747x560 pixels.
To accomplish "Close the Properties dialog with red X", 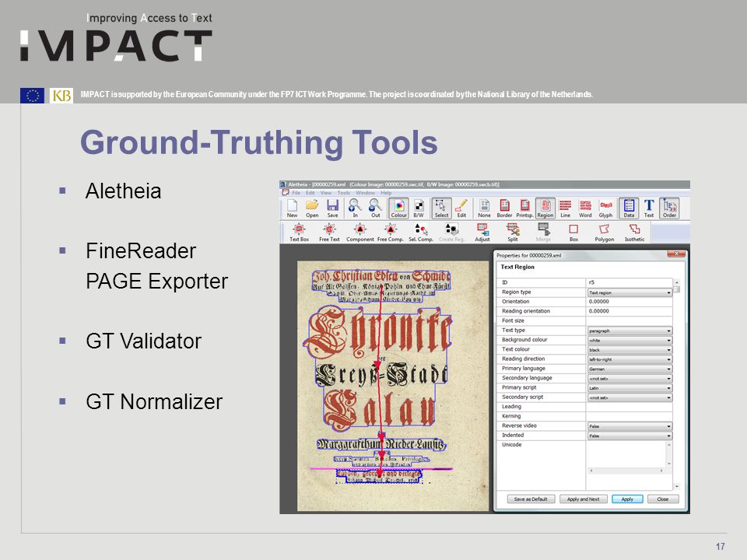I will (x=676, y=254).
